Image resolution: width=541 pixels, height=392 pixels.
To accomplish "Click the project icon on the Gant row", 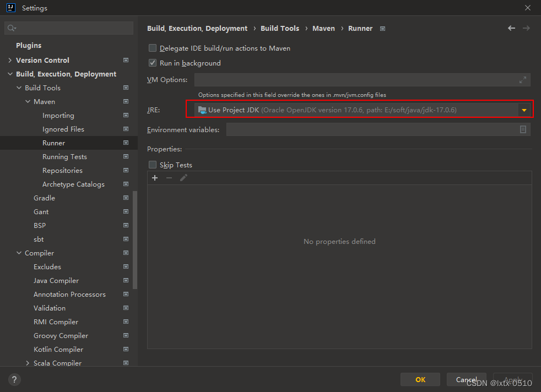I will [126, 211].
